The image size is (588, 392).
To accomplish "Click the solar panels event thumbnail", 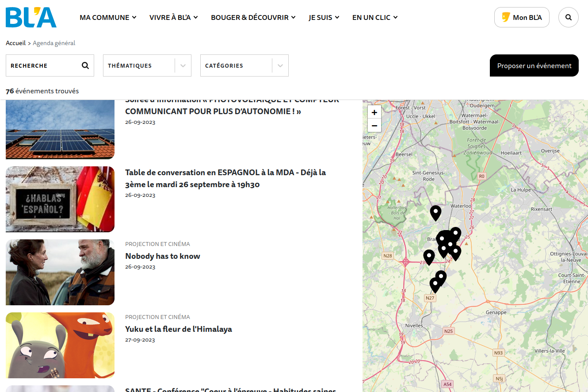I will [x=60, y=129].
